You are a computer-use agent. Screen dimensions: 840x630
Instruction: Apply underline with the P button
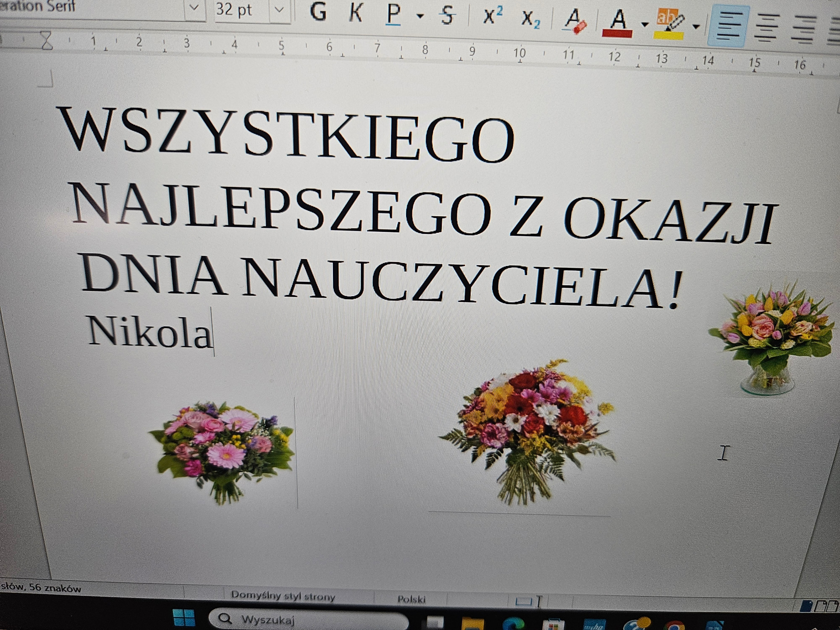[x=393, y=14]
